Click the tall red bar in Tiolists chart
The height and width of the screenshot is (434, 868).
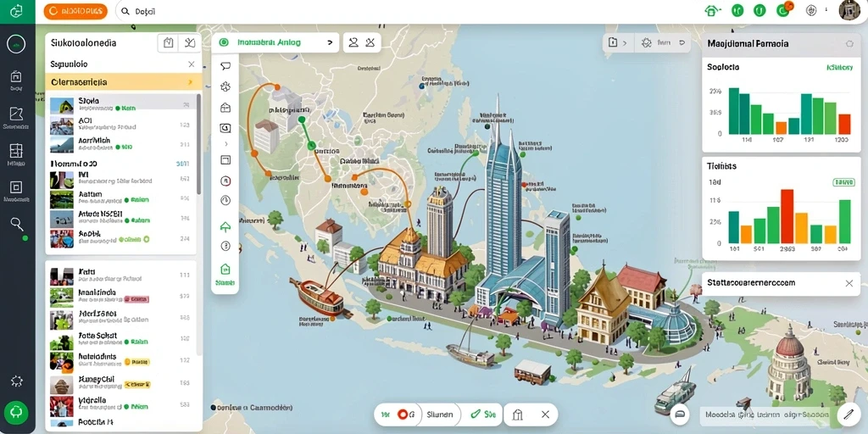pos(787,216)
